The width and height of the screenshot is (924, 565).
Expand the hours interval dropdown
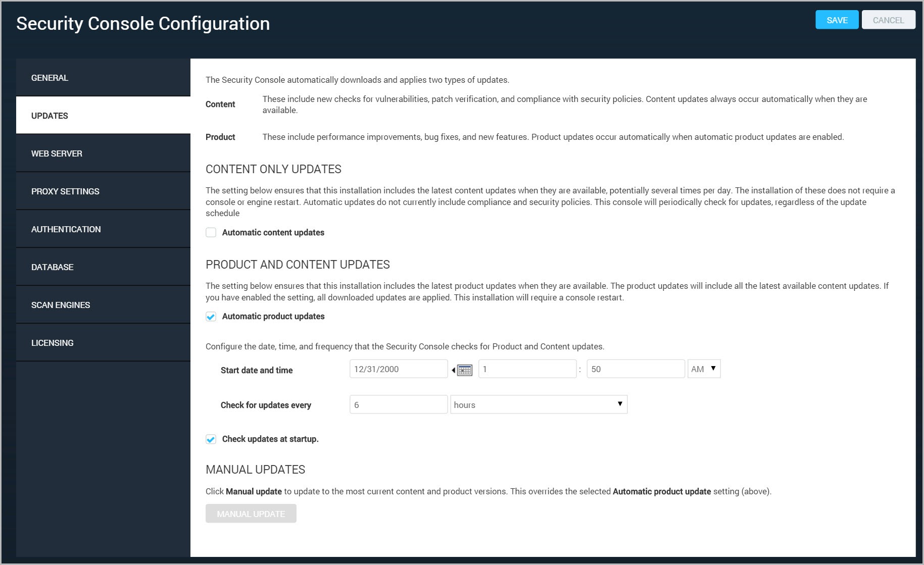[x=539, y=405]
